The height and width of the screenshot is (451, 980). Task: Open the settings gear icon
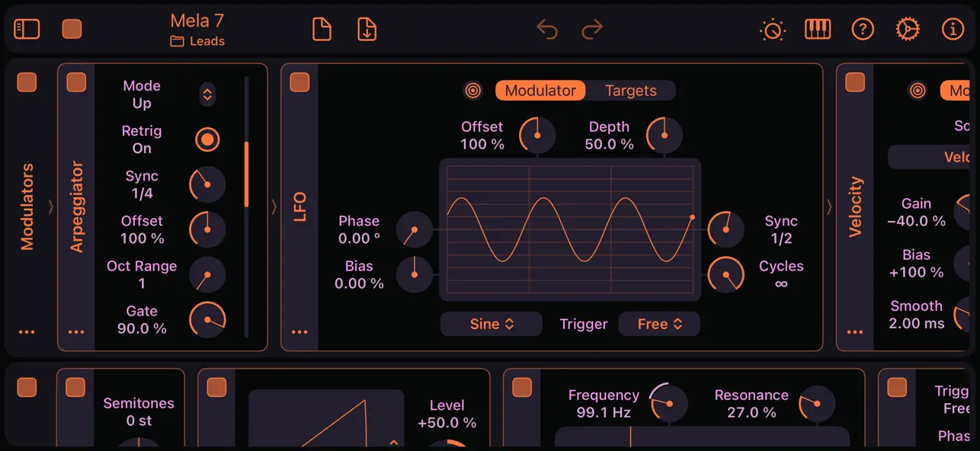tap(908, 29)
